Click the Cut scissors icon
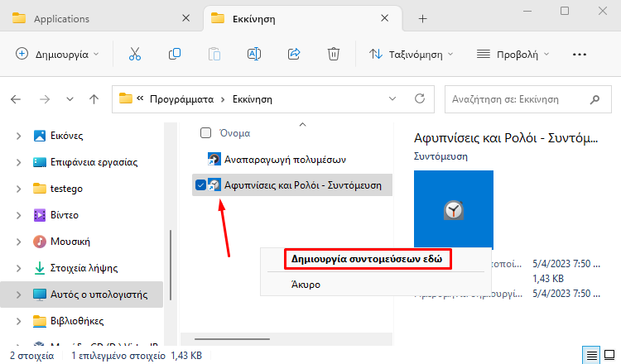The width and height of the screenshot is (621, 364). click(135, 54)
